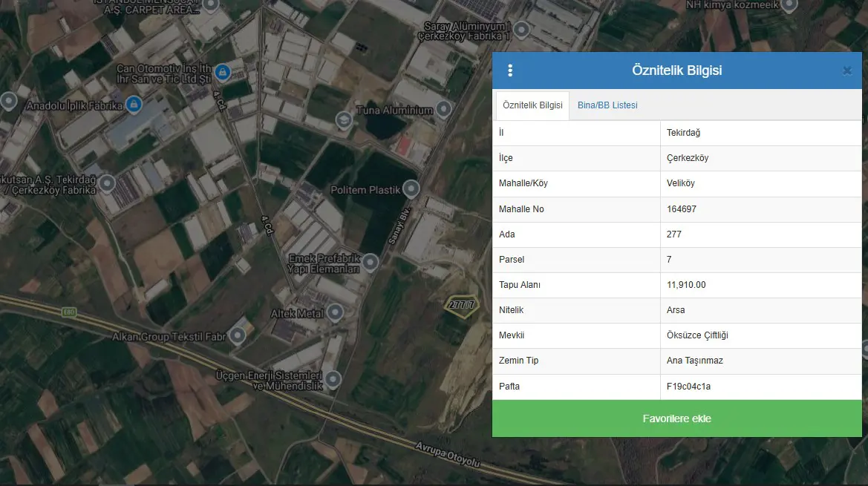Image resolution: width=868 pixels, height=486 pixels.
Task: Click the Altek Metal map pin
Action: [x=335, y=312]
